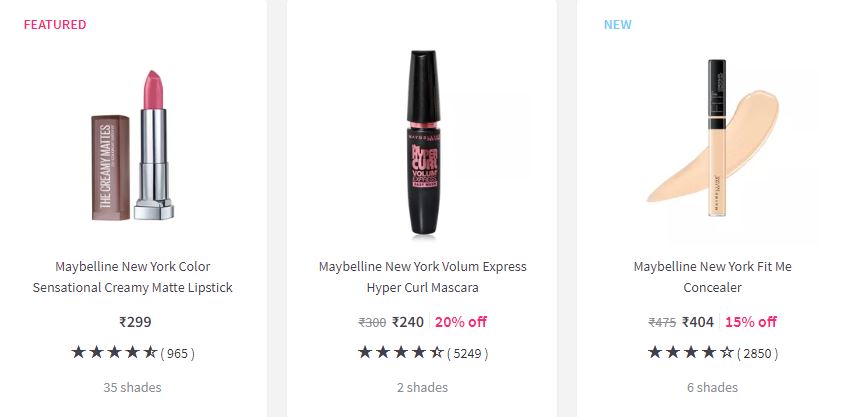
Task: Click the concealer star rating icons
Action: tap(690, 352)
